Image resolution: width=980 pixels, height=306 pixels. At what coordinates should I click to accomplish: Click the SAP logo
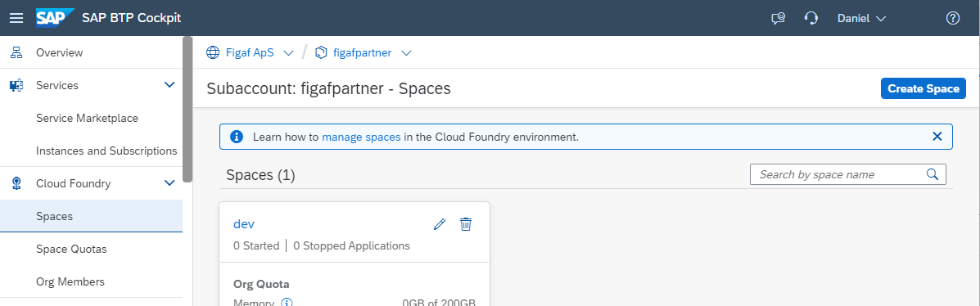pos(55,18)
